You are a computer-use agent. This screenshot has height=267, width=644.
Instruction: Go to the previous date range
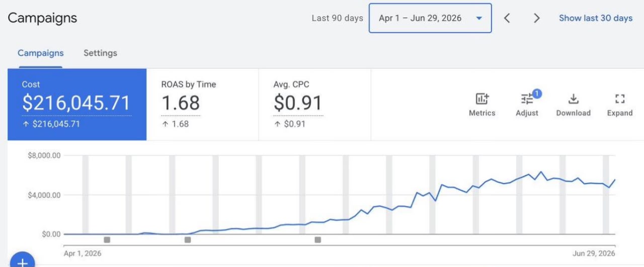pyautogui.click(x=507, y=18)
